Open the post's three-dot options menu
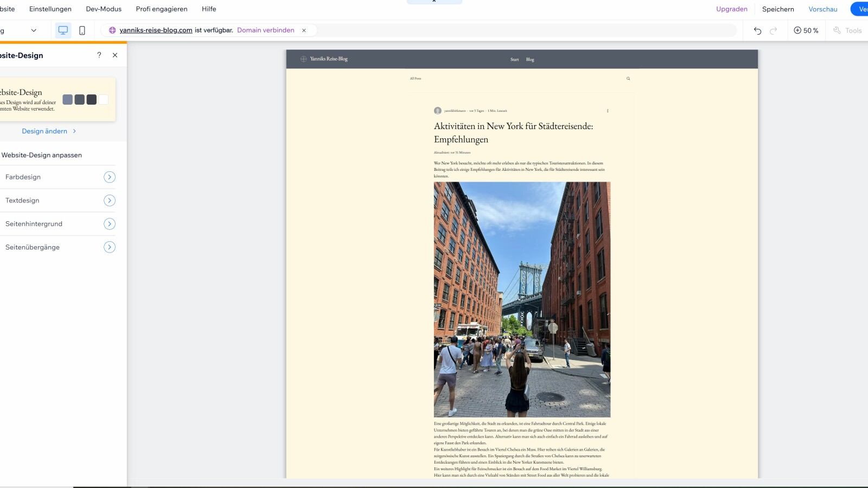This screenshot has width=868, height=488. (608, 111)
